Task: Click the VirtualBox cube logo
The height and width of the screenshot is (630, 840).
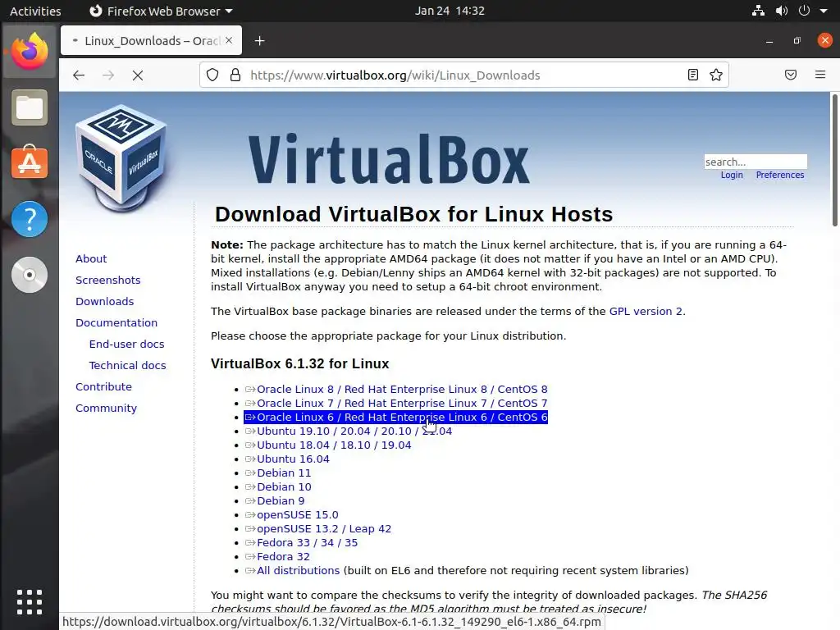Action: (121, 157)
